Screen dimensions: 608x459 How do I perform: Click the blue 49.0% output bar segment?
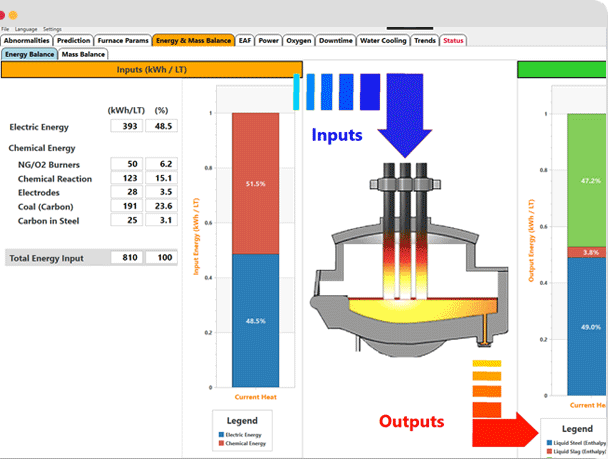click(x=587, y=326)
